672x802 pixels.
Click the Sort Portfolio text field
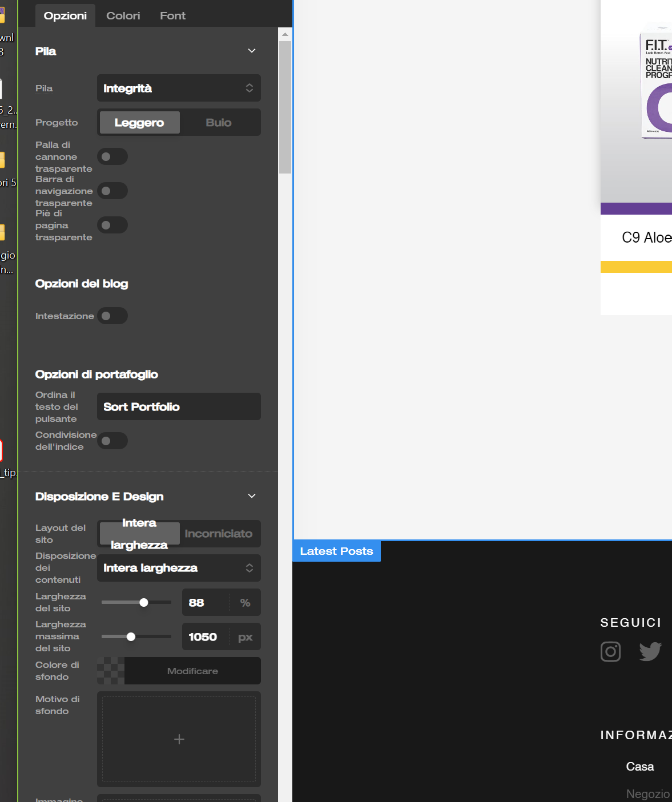pyautogui.click(x=179, y=406)
